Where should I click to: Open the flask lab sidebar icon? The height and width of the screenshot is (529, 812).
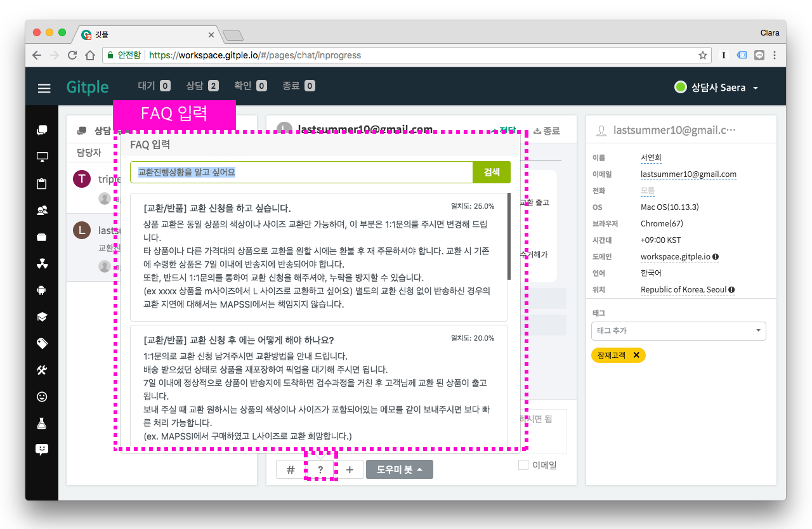click(x=42, y=424)
